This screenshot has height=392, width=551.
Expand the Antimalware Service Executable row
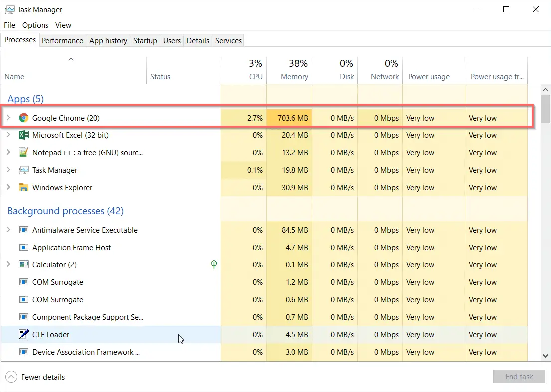click(x=9, y=230)
